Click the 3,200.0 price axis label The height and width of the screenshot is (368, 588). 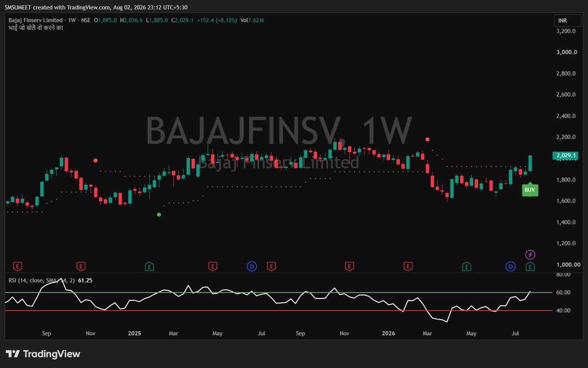(565, 31)
